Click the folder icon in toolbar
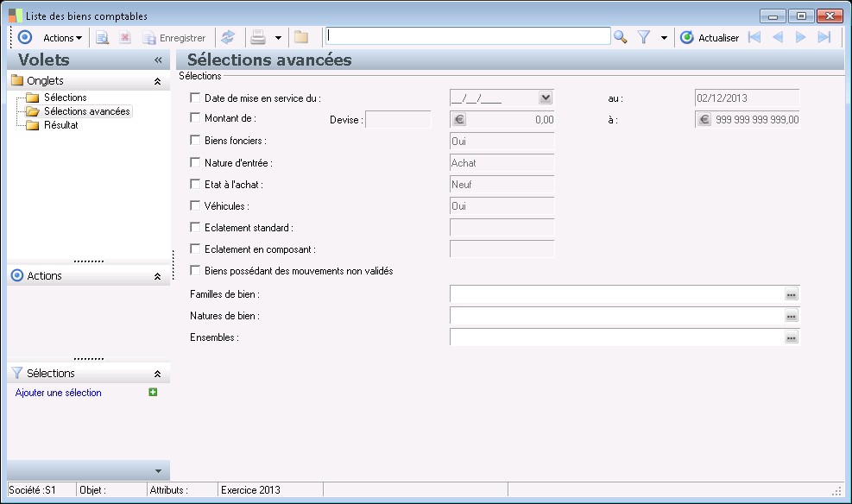Image resolution: width=852 pixels, height=504 pixels. click(301, 37)
